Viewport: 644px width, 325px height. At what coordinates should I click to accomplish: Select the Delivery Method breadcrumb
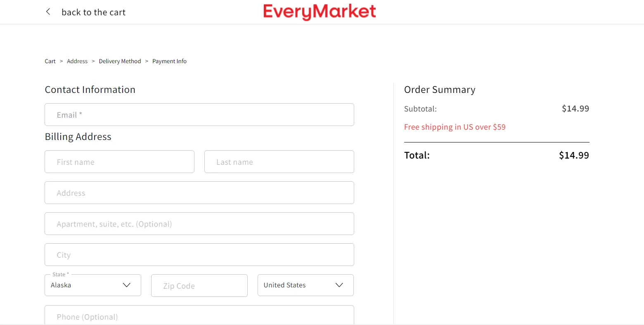120,61
